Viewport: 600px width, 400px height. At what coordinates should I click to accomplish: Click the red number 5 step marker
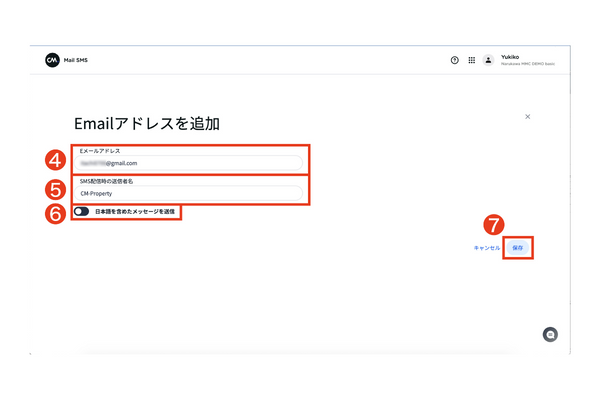[x=58, y=187]
